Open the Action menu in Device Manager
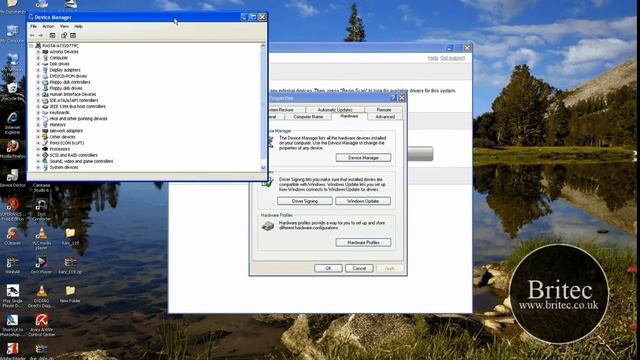 (48, 27)
